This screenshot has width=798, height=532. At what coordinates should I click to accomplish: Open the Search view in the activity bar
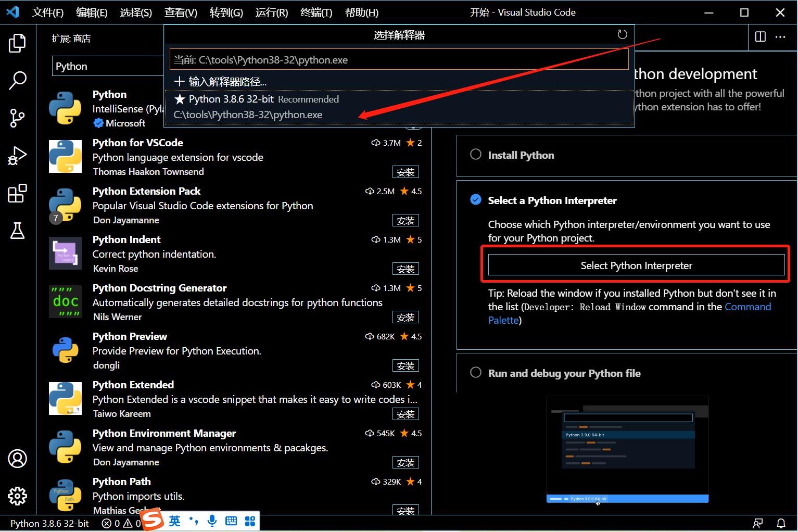click(17, 81)
